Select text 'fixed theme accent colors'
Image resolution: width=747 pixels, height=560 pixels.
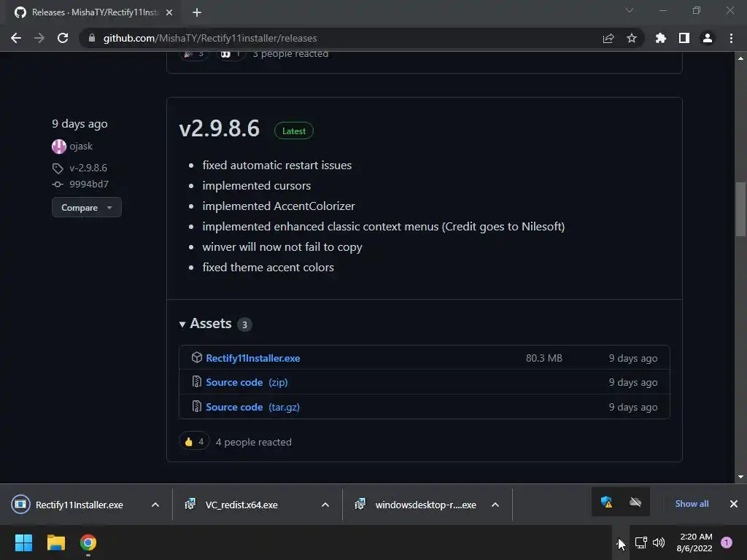click(268, 268)
